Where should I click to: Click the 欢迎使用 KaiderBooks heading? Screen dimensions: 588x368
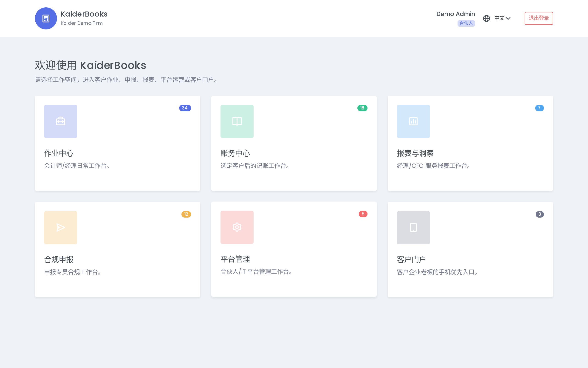[x=91, y=65]
